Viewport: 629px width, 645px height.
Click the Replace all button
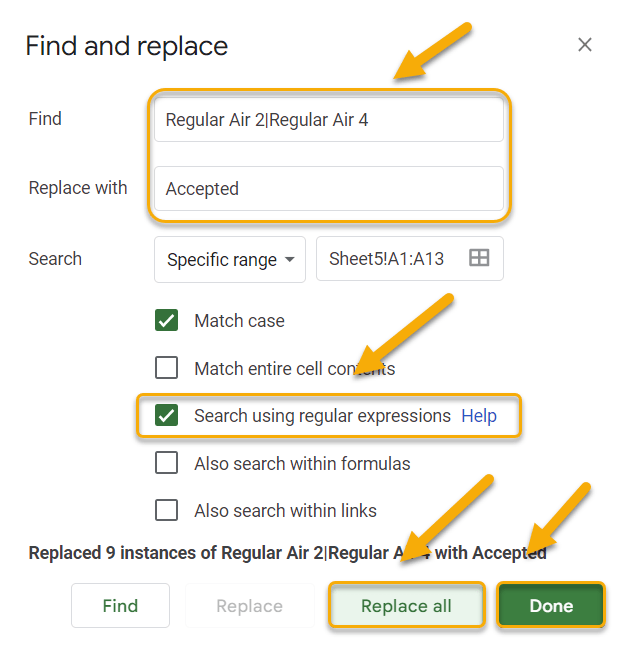[406, 606]
